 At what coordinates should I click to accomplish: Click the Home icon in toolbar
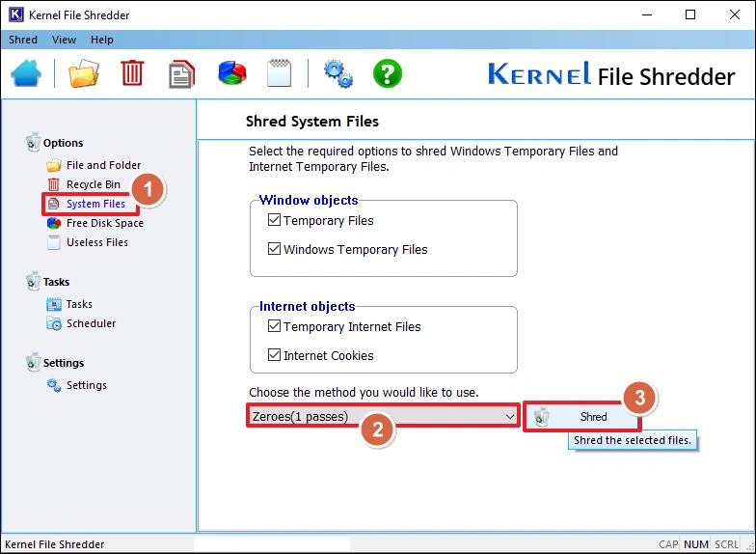pyautogui.click(x=26, y=73)
